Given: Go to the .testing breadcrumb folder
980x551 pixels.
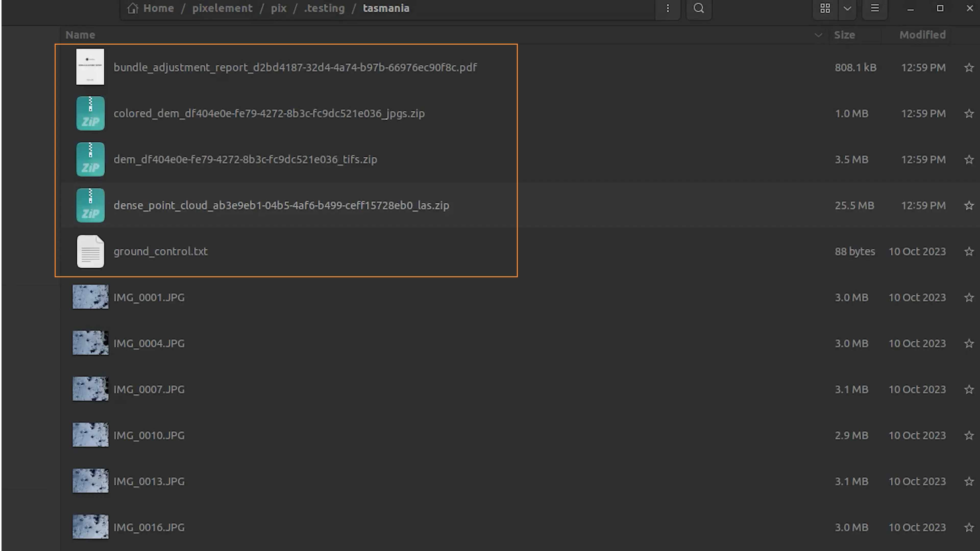Looking at the screenshot, I should [x=324, y=8].
